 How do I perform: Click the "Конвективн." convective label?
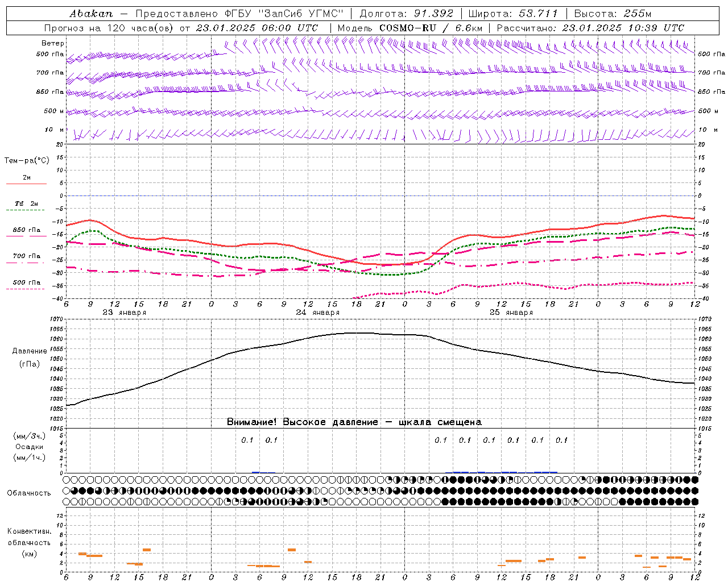click(x=29, y=531)
